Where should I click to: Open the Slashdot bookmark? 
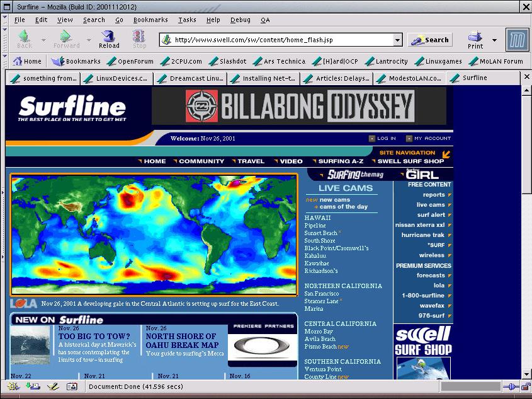227,61
